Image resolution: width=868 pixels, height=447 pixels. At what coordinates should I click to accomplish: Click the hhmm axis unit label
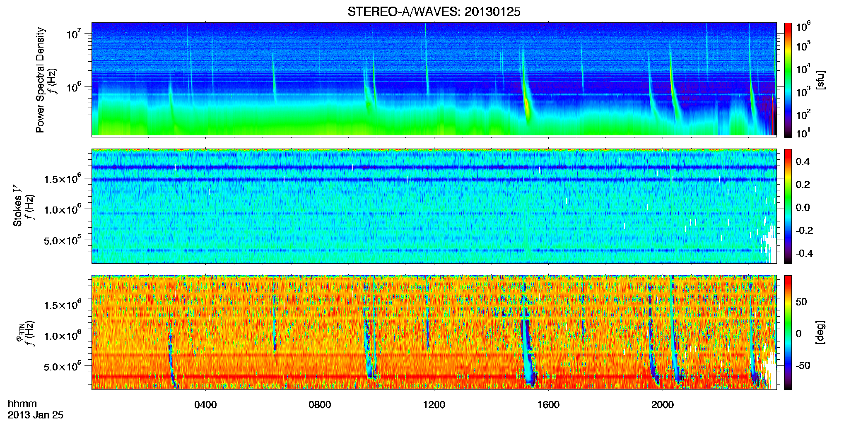coord(22,404)
